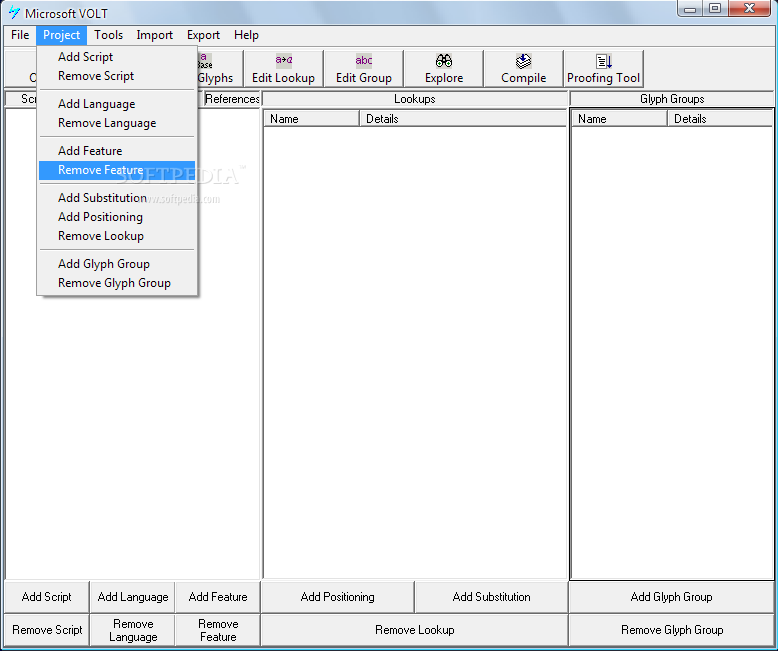
Task: Click the bottom Remove Glyph Group button
Action: tap(671, 630)
